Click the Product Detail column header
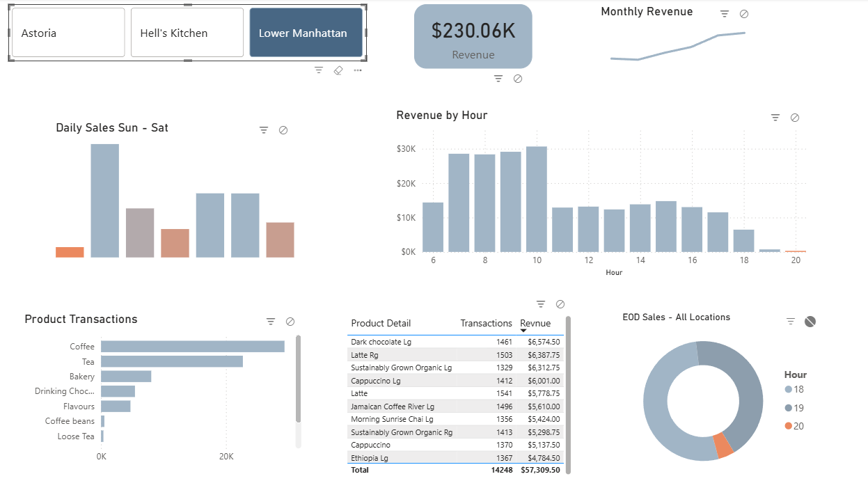 (x=381, y=323)
